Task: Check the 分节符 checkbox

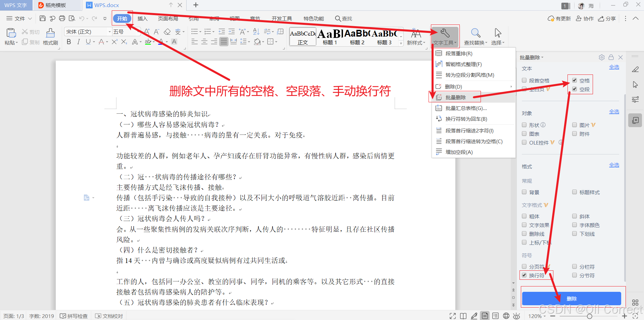Action: point(575,275)
